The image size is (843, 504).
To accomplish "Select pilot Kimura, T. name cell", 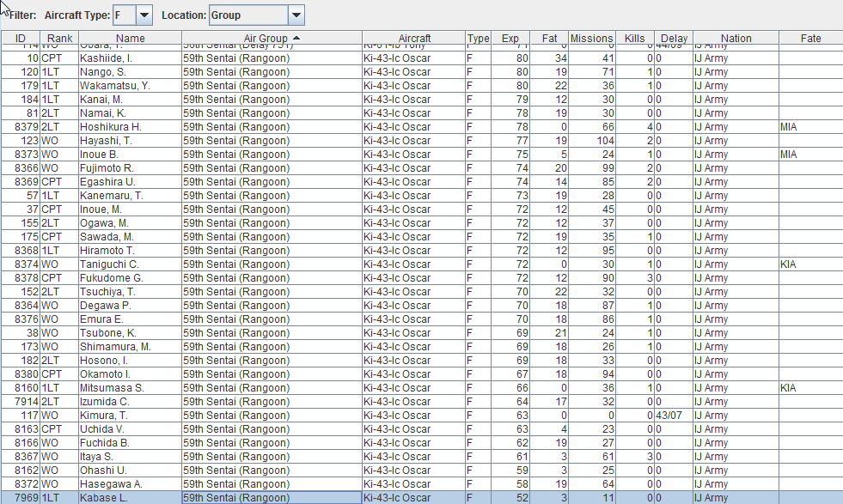I will point(130,416).
